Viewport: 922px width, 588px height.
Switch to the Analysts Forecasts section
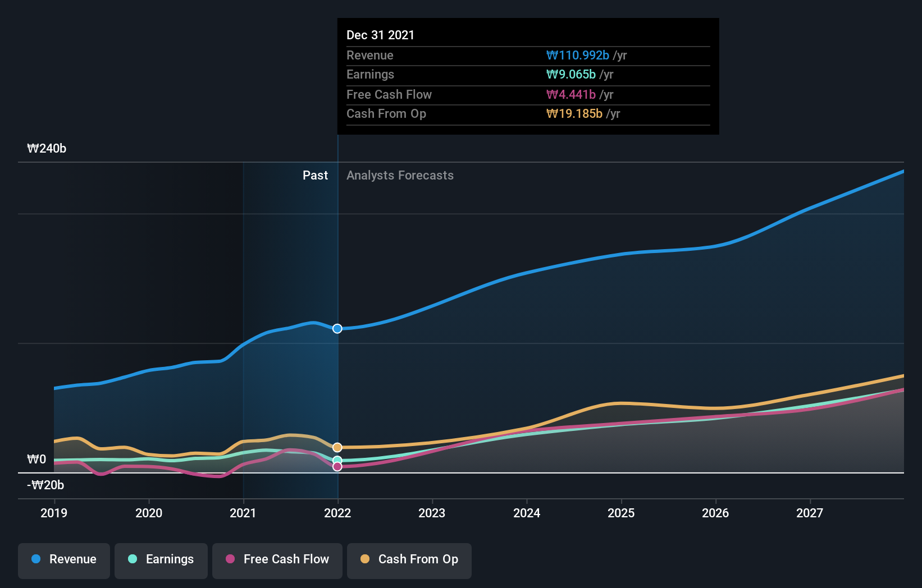point(400,175)
